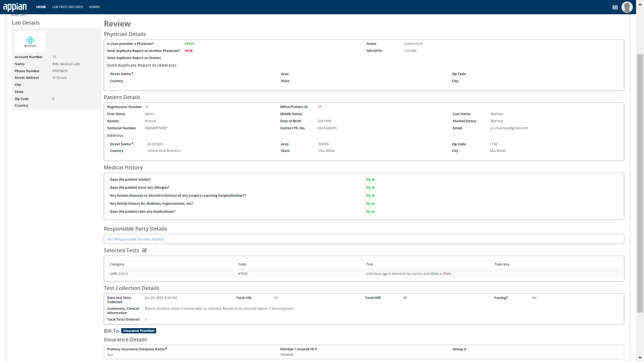The image size is (644, 362).
Task: Open the LAB TESTS RECORDS tab
Action: point(67,7)
